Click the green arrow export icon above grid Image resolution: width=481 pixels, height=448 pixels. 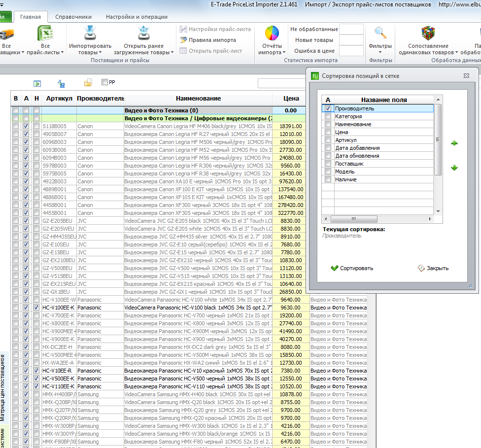37,83
